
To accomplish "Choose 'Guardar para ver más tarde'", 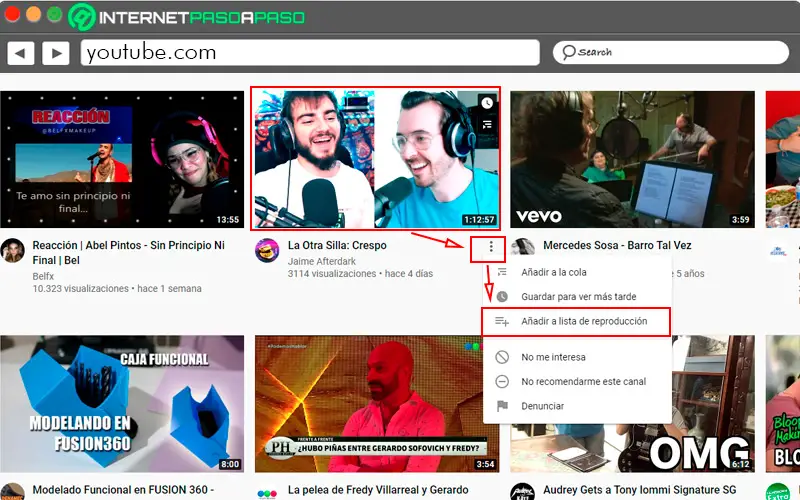I will pyautogui.click(x=577, y=296).
